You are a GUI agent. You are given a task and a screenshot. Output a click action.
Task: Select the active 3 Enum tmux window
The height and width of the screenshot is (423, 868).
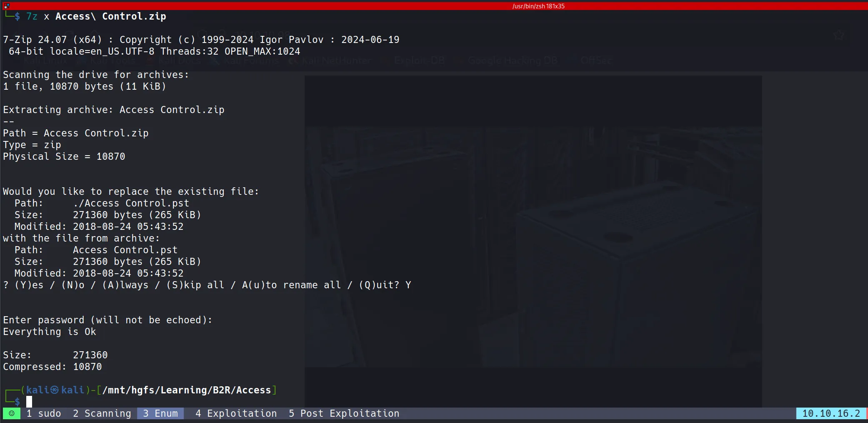click(160, 413)
